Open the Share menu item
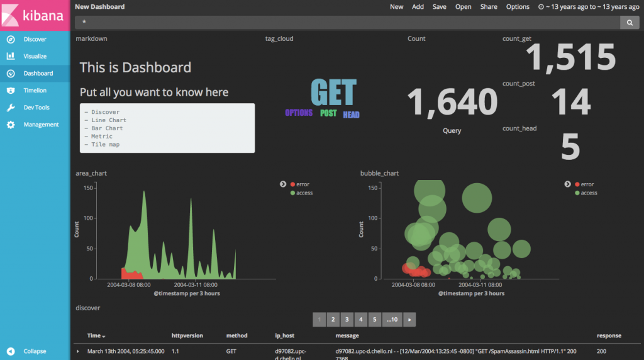The height and width of the screenshot is (360, 644). tap(489, 6)
